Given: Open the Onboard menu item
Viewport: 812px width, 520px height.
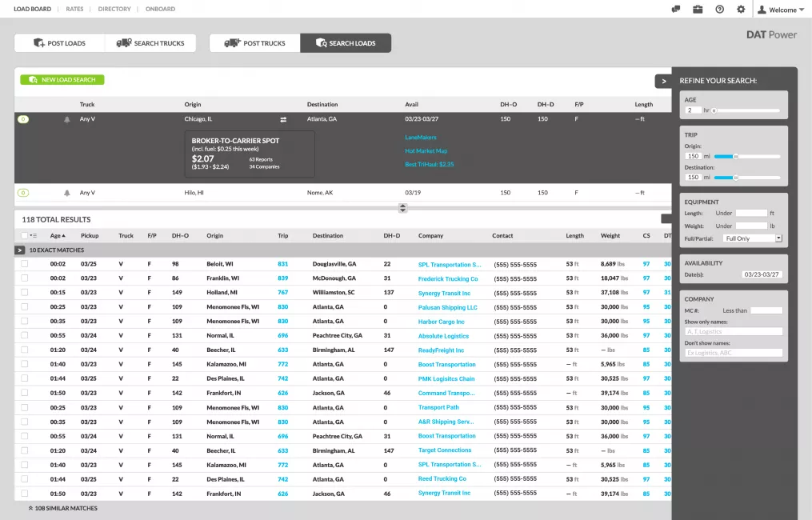Looking at the screenshot, I should pos(160,9).
